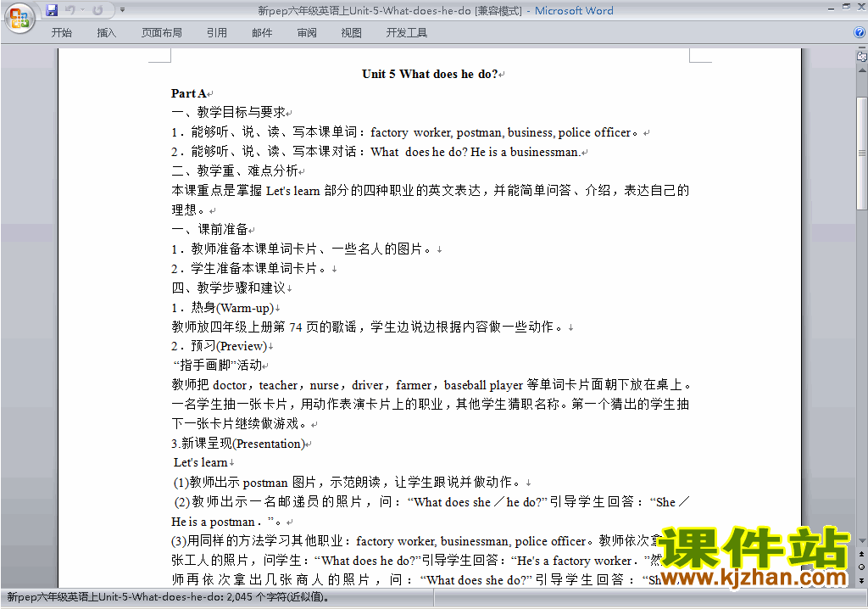Click the line '2．学生准备本课单词卡片。'
The height and width of the screenshot is (609, 868).
click(x=249, y=269)
